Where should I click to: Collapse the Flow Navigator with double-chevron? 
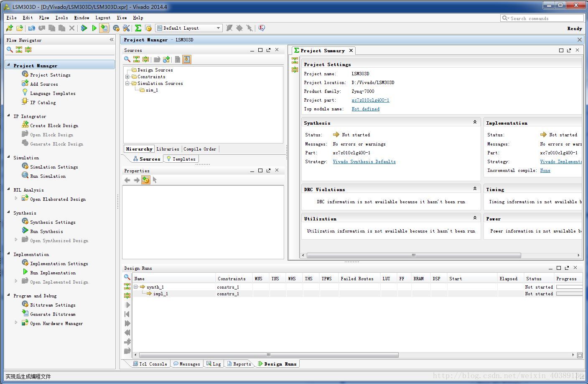click(x=112, y=39)
